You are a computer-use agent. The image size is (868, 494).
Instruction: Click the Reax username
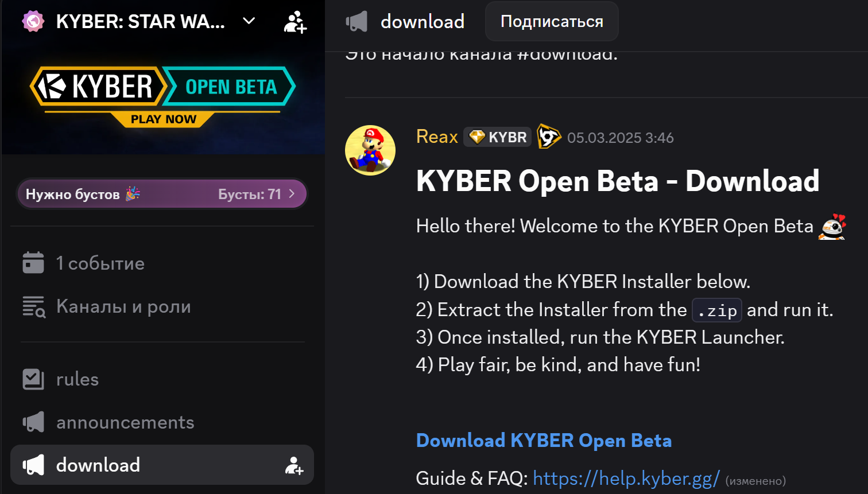[x=437, y=137]
